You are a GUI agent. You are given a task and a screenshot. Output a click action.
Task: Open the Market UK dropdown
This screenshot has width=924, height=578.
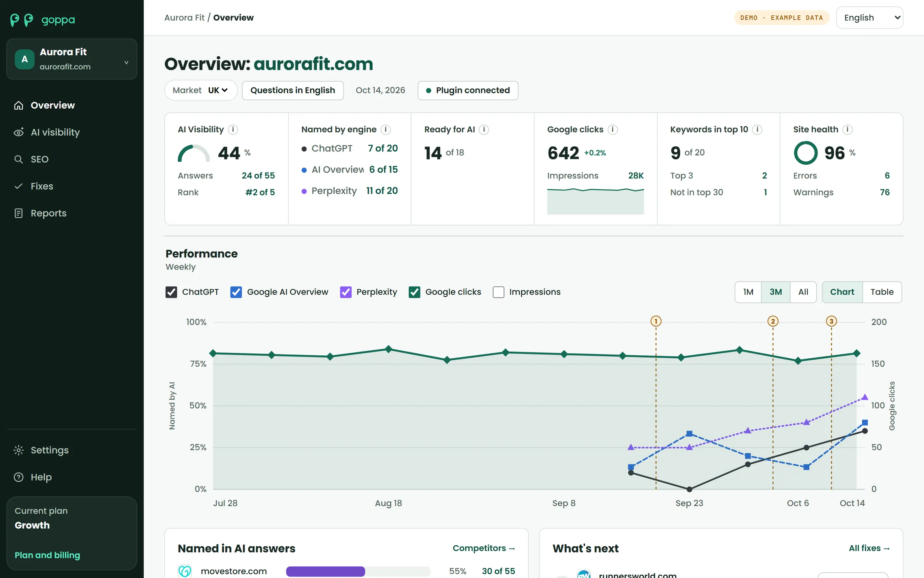click(201, 90)
